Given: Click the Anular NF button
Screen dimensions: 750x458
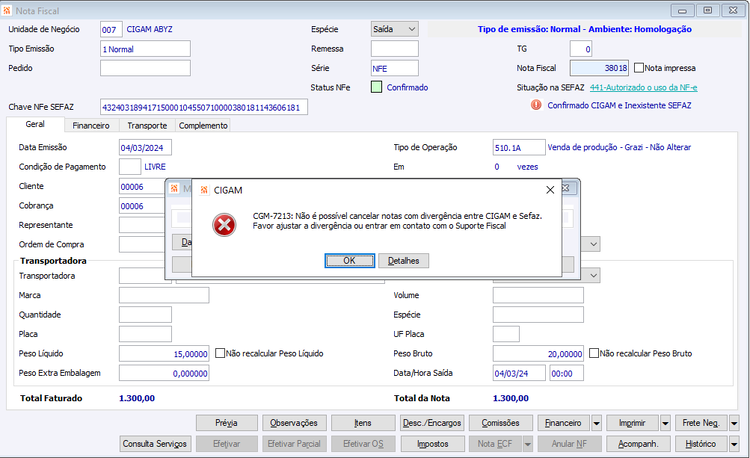Looking at the screenshot, I should tap(570, 444).
